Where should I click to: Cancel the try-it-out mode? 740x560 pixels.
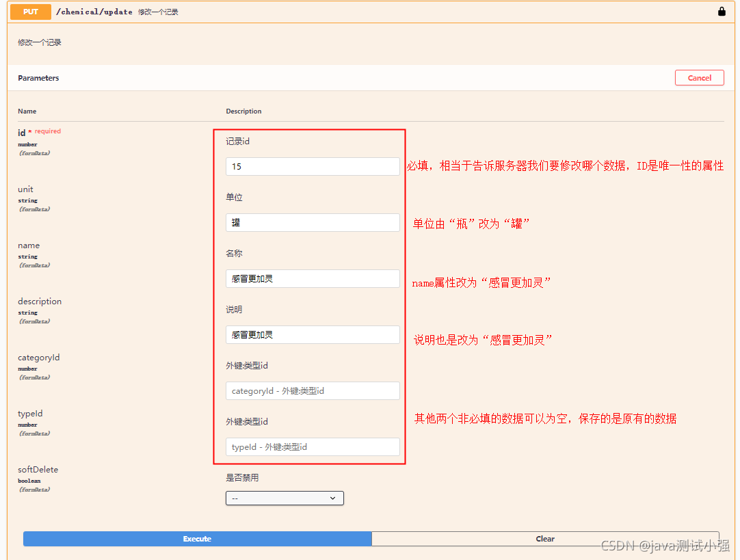[x=699, y=78]
